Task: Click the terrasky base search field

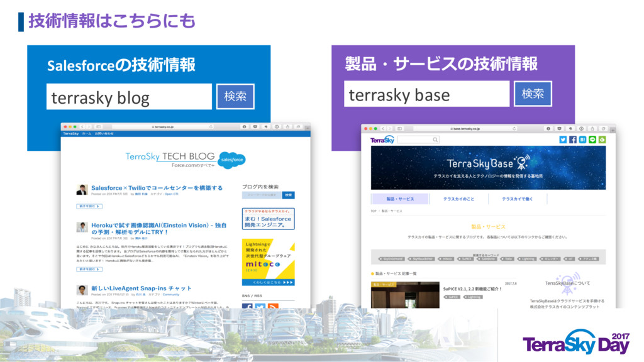Action: click(x=427, y=94)
